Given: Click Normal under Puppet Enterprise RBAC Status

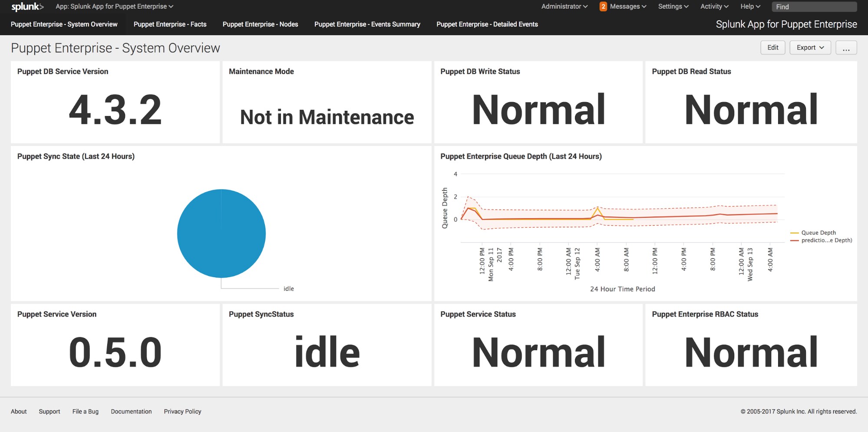Looking at the screenshot, I should 751,352.
